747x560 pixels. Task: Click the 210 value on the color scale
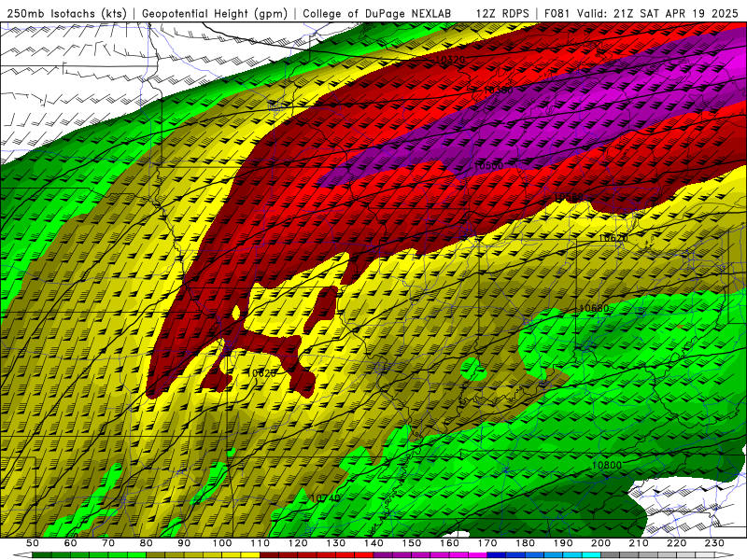pos(639,543)
